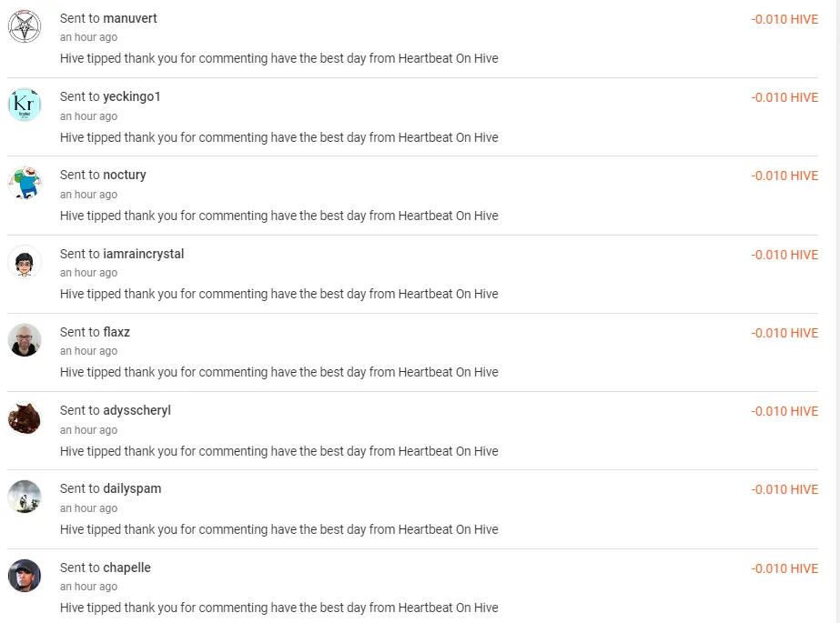The image size is (840, 623).
Task: Click dailyspam's penguin group avatar
Action: [x=25, y=497]
